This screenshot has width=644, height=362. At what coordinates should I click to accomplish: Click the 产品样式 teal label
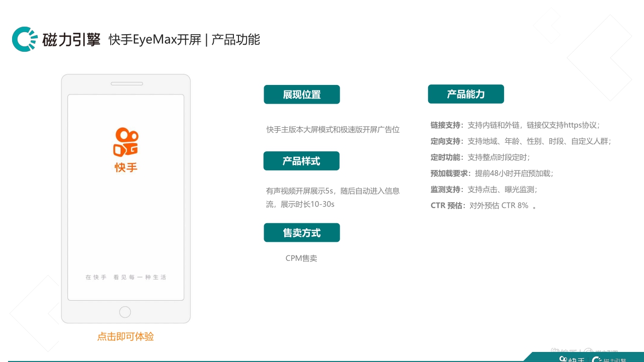coord(301,161)
